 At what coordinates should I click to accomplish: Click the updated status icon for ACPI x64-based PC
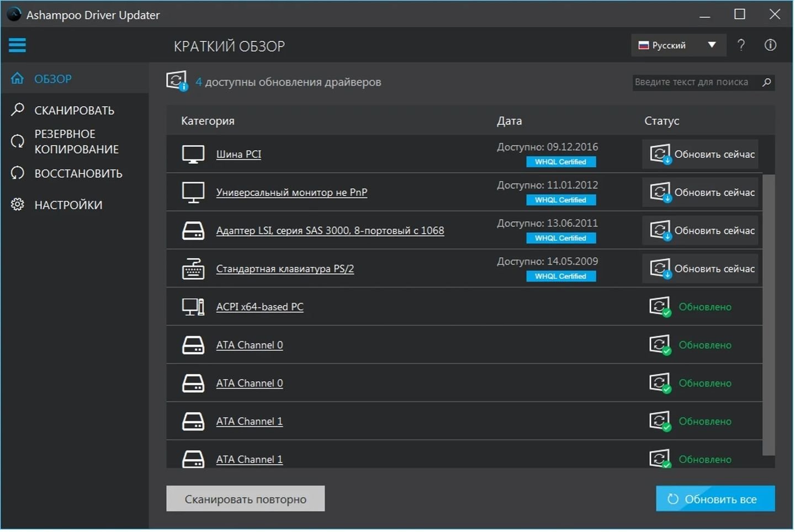(x=660, y=307)
